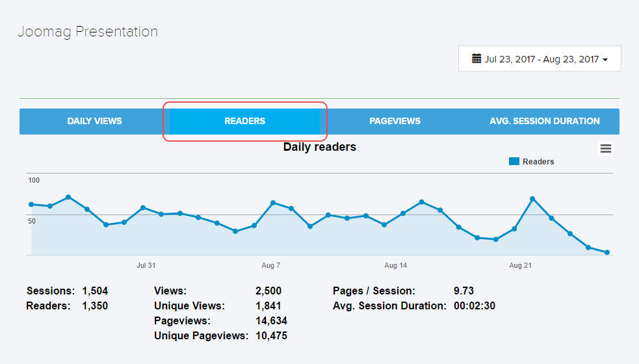The height and width of the screenshot is (364, 639).
Task: Select the last data point on chart
Action: (607, 252)
